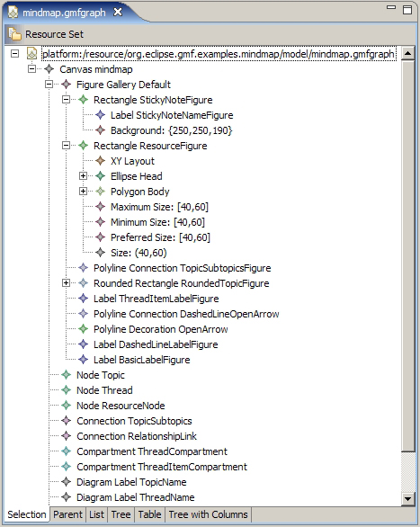This screenshot has width=420, height=527.
Task: Switch to the List tab
Action: point(96,514)
